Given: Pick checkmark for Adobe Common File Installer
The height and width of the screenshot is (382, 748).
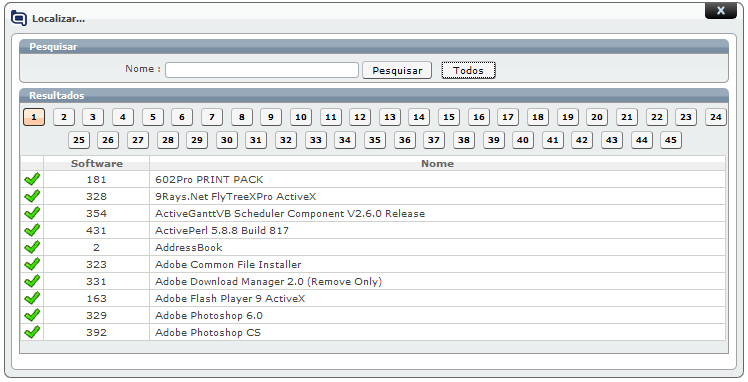Looking at the screenshot, I should tap(32, 264).
